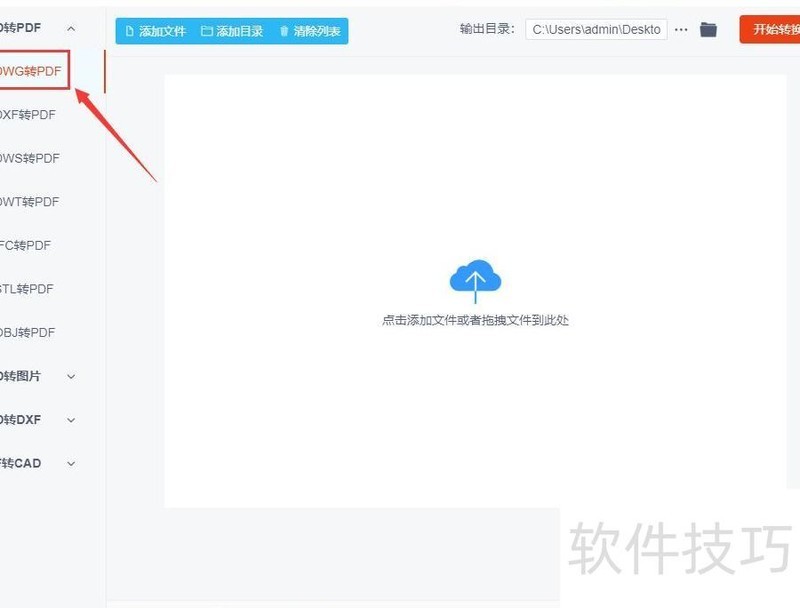This screenshot has width=800, height=608.
Task: Click the output directory path field
Action: 595,30
